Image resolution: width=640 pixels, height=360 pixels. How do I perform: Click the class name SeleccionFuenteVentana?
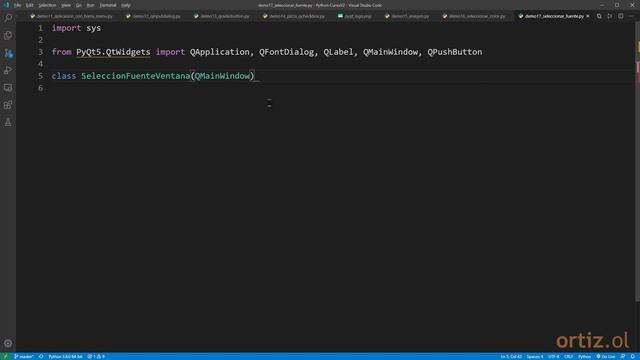coord(136,76)
